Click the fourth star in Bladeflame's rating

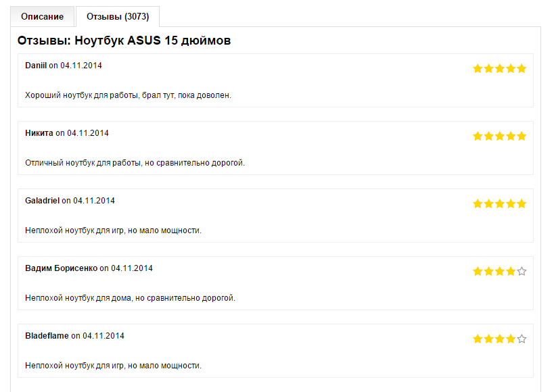click(x=511, y=339)
